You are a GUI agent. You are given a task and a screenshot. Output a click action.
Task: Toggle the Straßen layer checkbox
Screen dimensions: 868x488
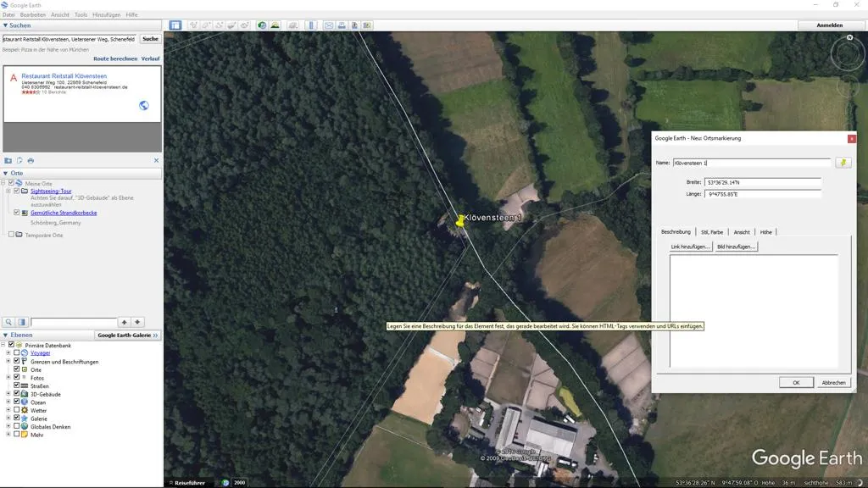(17, 385)
